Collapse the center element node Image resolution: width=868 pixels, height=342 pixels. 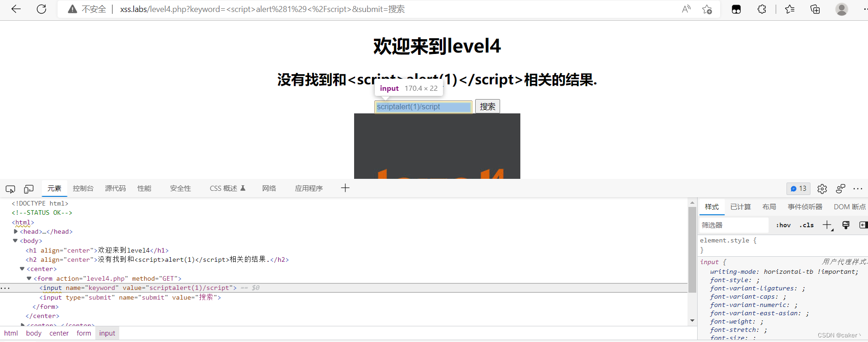click(x=22, y=269)
